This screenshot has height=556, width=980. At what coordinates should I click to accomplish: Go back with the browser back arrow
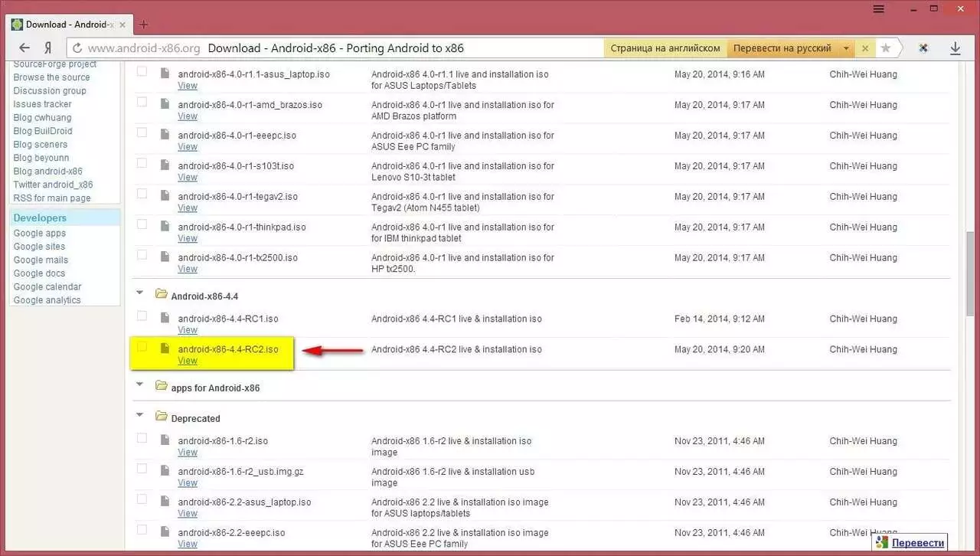click(x=24, y=47)
